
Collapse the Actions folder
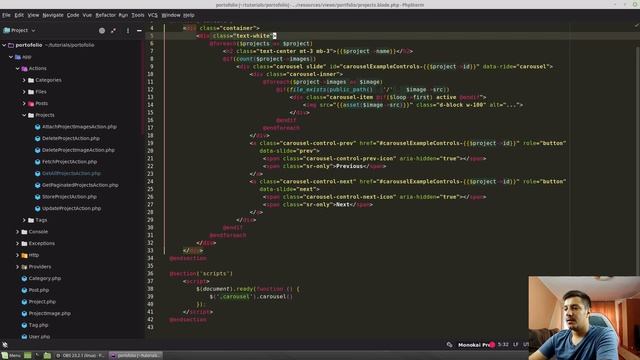tap(18, 69)
